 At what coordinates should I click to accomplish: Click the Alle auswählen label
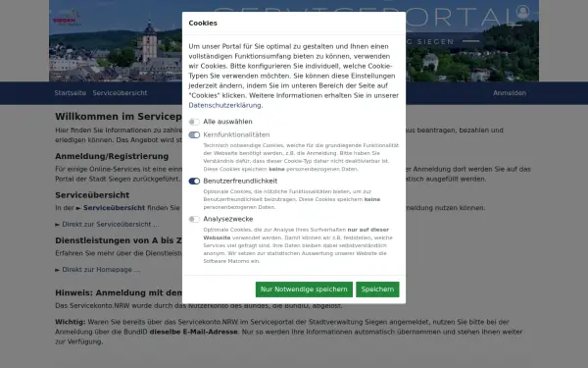pyautogui.click(x=227, y=122)
